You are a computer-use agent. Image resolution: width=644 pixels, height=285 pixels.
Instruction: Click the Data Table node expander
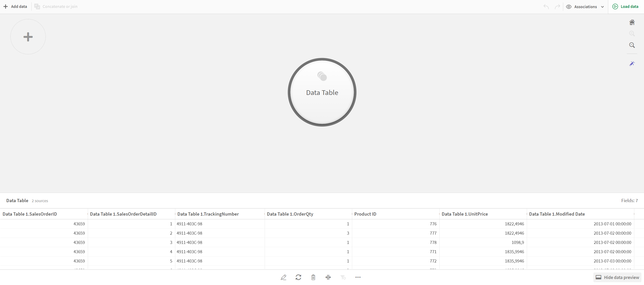point(322,76)
